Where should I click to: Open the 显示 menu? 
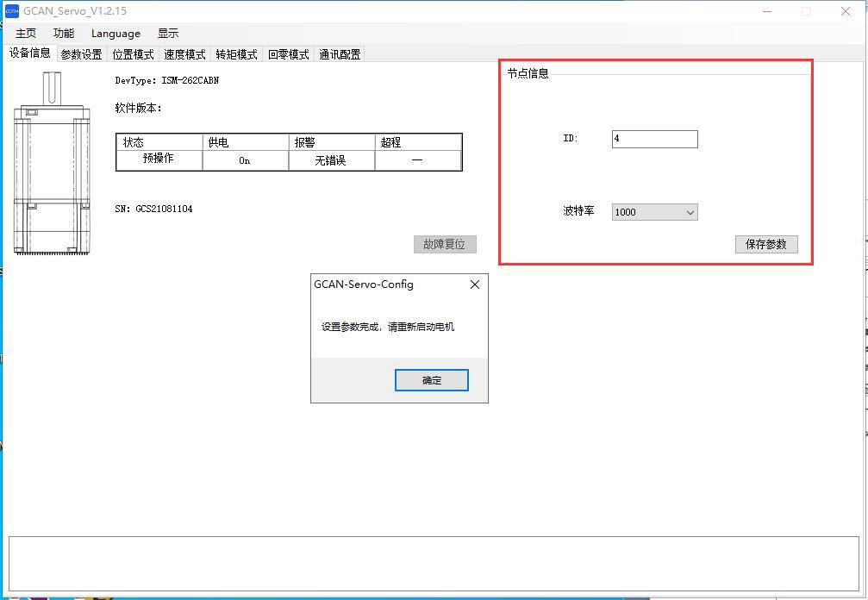coord(168,34)
